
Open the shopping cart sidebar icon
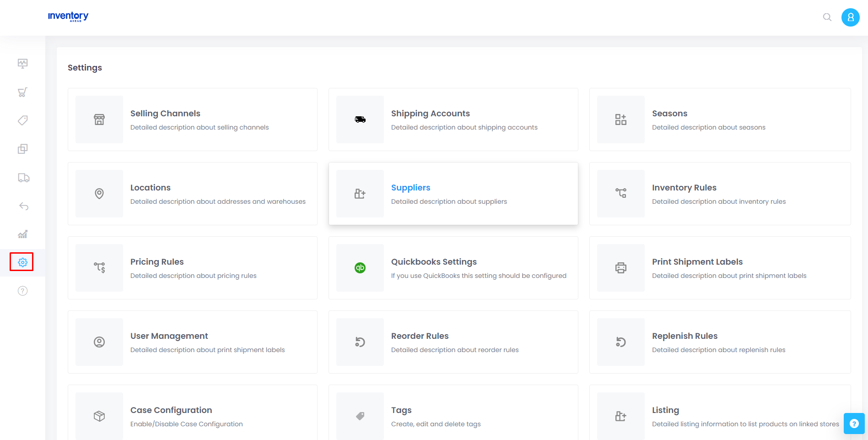[22, 92]
